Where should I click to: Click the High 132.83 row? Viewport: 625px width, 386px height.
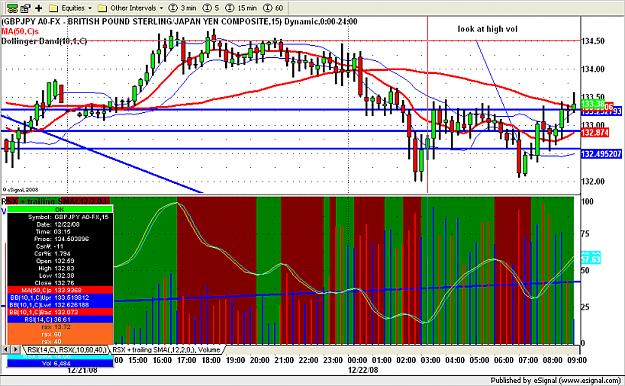point(60,268)
